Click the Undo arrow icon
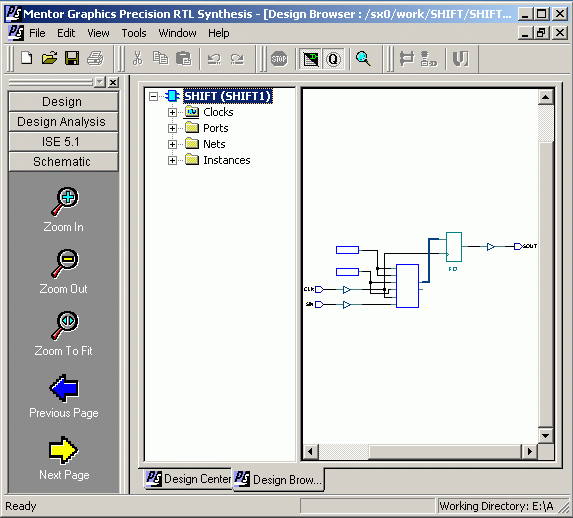This screenshot has height=518, width=573. pyautogui.click(x=214, y=58)
